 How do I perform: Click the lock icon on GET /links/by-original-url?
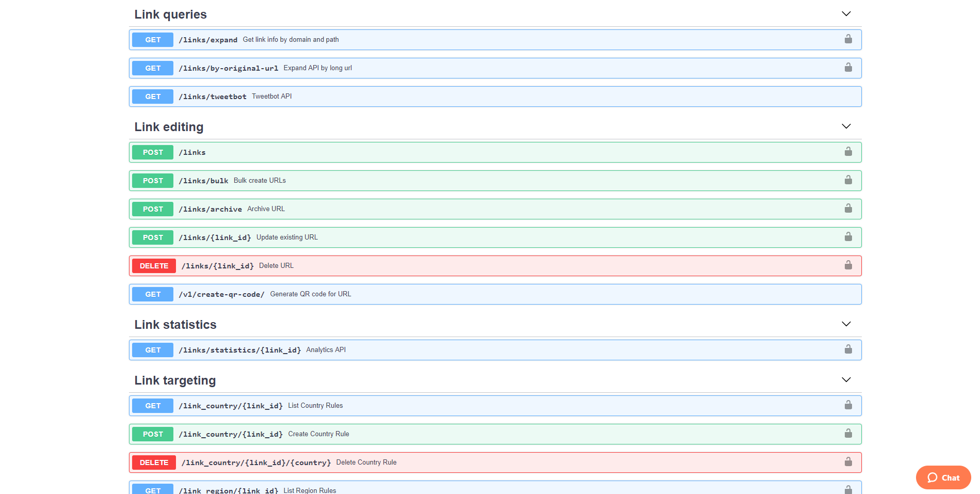[848, 68]
